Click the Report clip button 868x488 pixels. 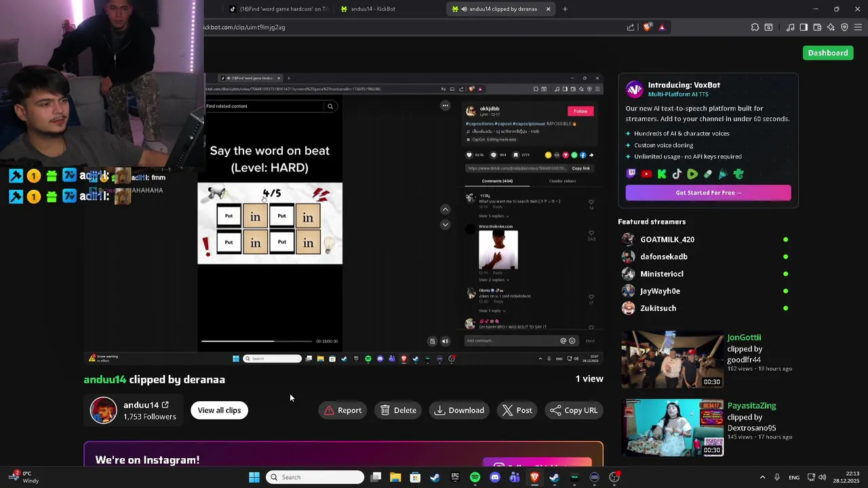(x=342, y=410)
